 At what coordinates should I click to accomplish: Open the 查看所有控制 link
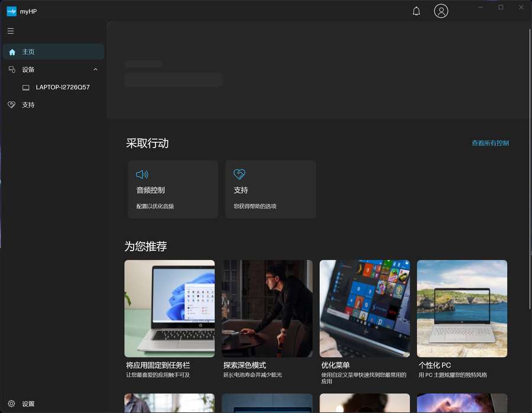(x=489, y=143)
